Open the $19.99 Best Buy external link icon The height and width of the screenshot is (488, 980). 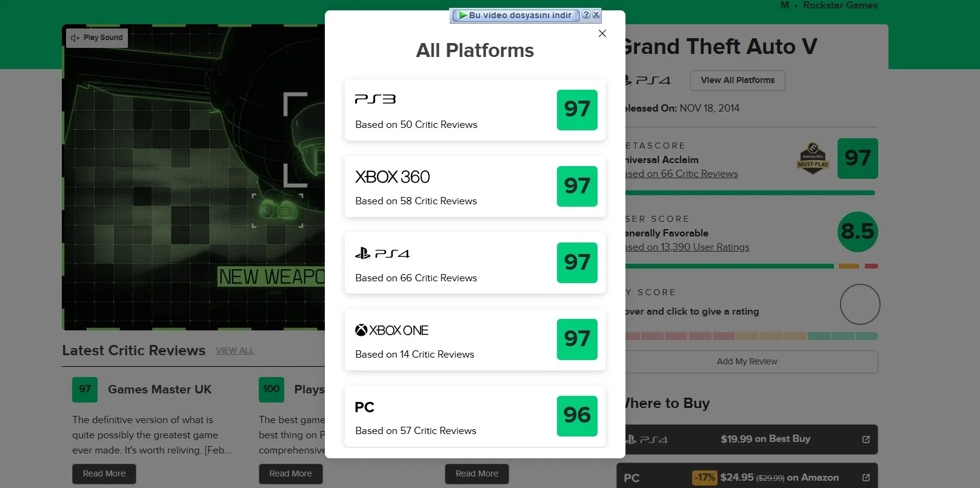865,440
